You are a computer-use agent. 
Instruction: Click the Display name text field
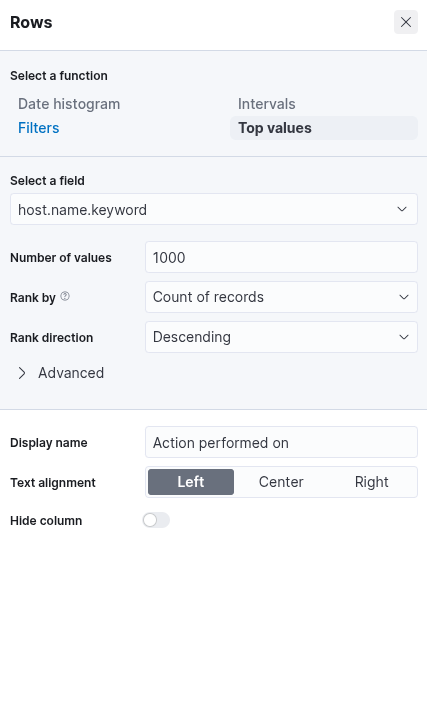tap(281, 442)
